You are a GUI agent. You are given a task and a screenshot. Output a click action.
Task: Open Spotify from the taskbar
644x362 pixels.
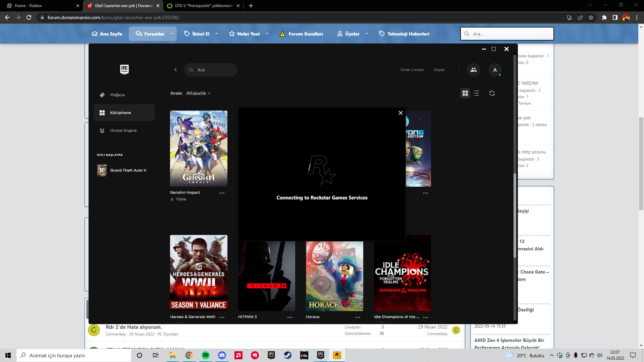click(x=205, y=355)
